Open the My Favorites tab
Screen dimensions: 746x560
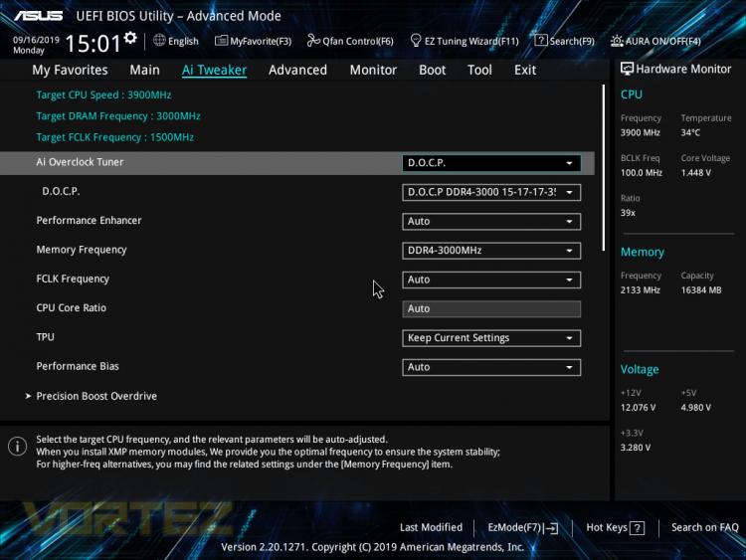coord(70,70)
